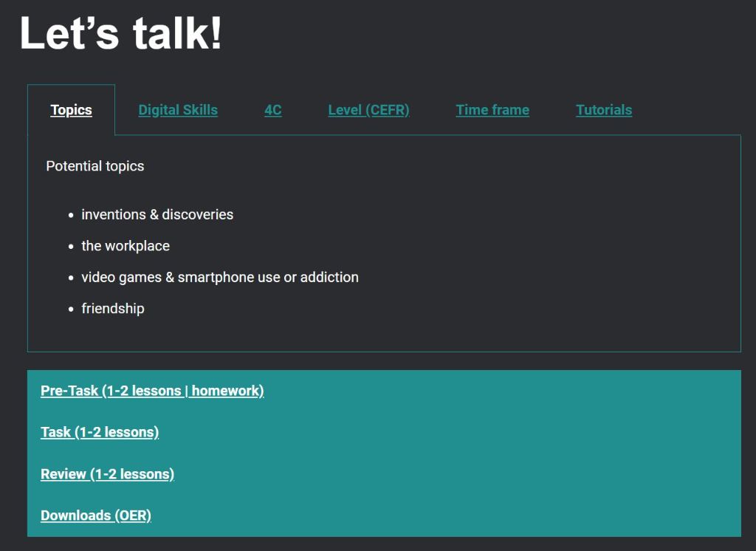Screen dimensions: 756x551
Task: Click the bullet point beside "friendship"
Action: [x=72, y=309]
